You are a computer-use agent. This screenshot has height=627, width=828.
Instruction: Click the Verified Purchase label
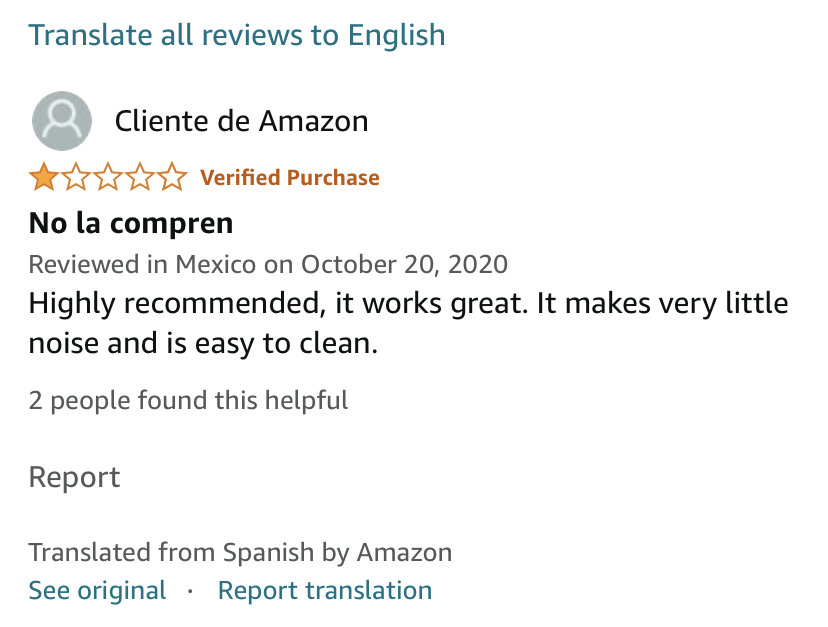pos(290,178)
